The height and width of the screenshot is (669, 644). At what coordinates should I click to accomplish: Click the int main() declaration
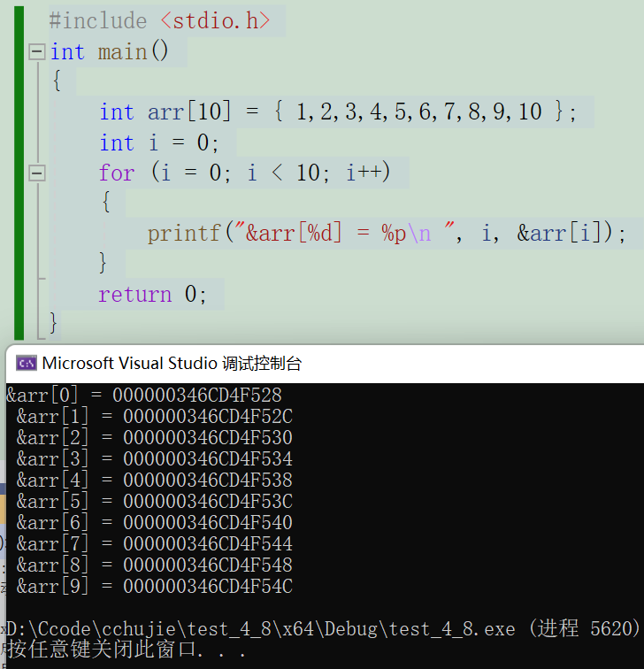pyautogui.click(x=110, y=52)
